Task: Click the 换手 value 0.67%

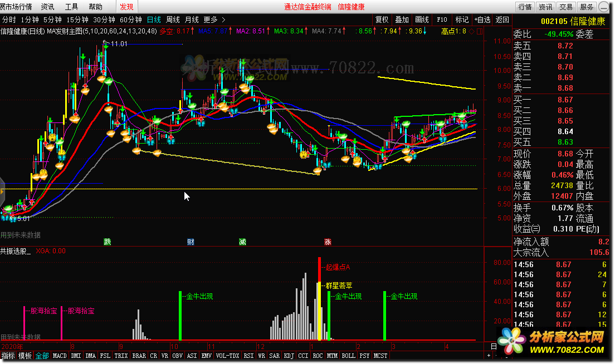Action: (x=563, y=208)
